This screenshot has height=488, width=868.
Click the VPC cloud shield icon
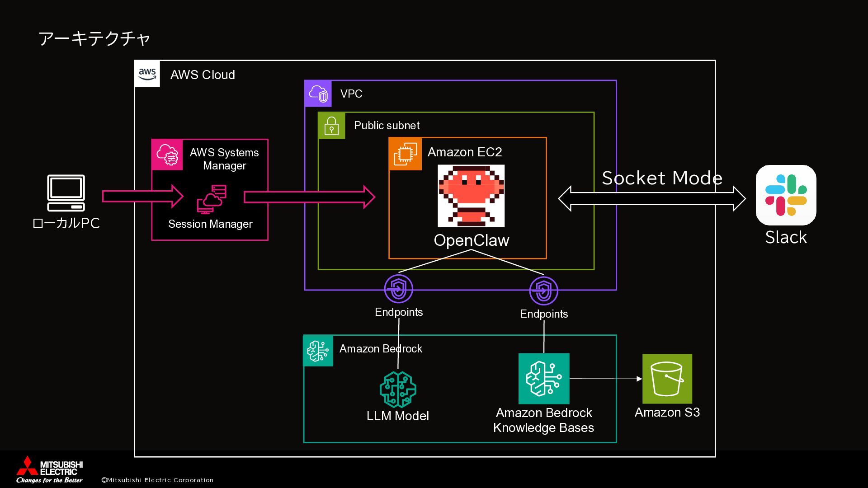(318, 94)
